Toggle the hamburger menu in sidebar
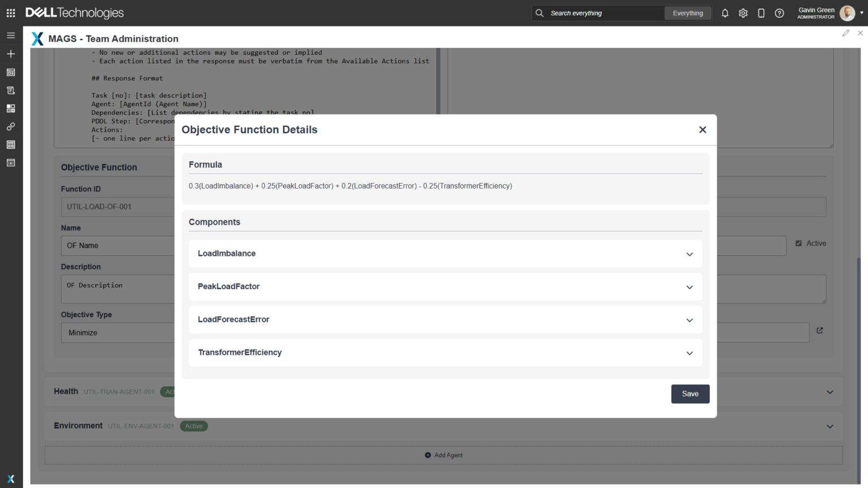The width and height of the screenshot is (868, 488). tap(11, 35)
